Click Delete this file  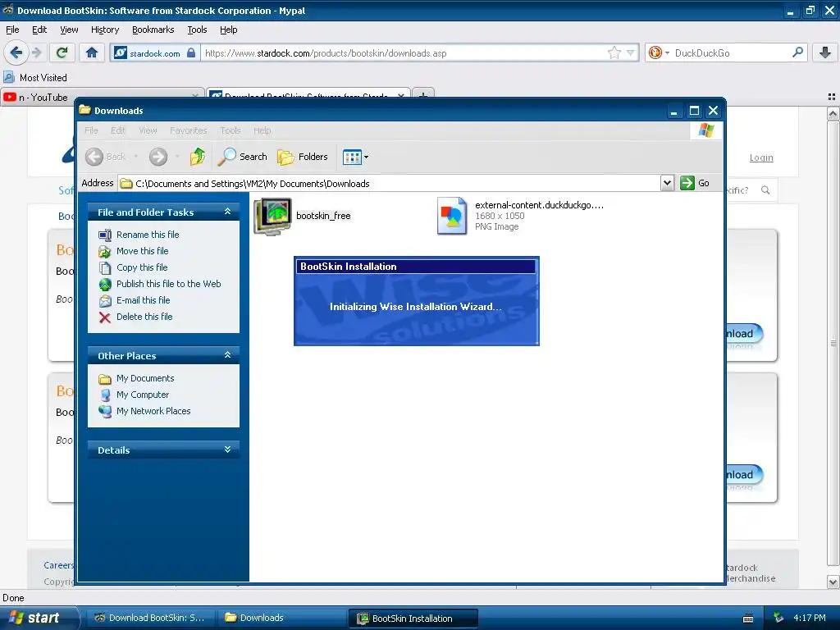click(144, 317)
